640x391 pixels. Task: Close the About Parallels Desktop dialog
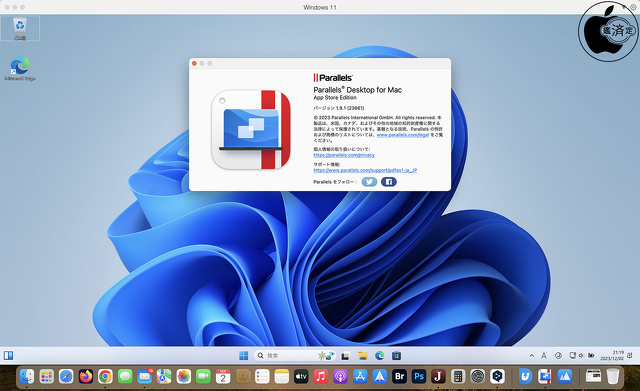coord(195,63)
